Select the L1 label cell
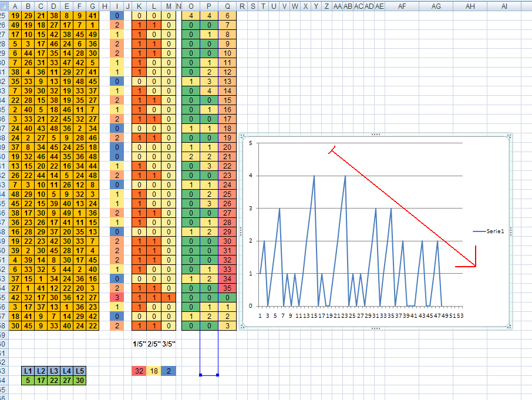 27,371
